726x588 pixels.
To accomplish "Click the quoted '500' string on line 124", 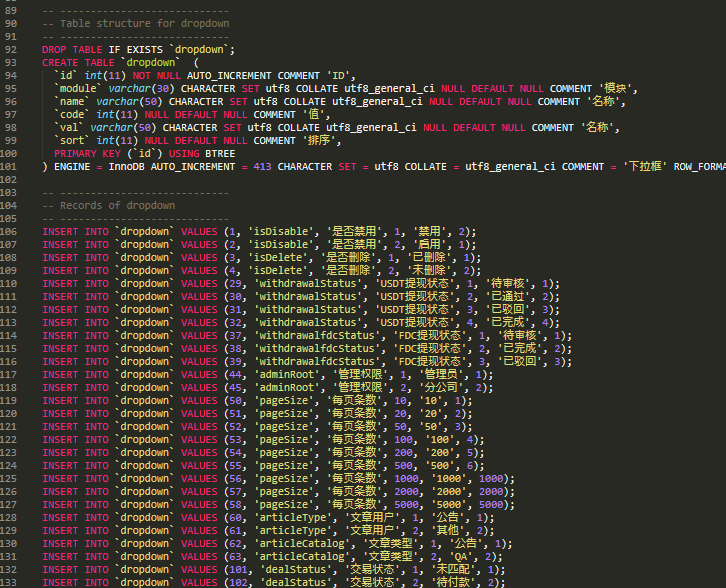I will pyautogui.click(x=440, y=465).
